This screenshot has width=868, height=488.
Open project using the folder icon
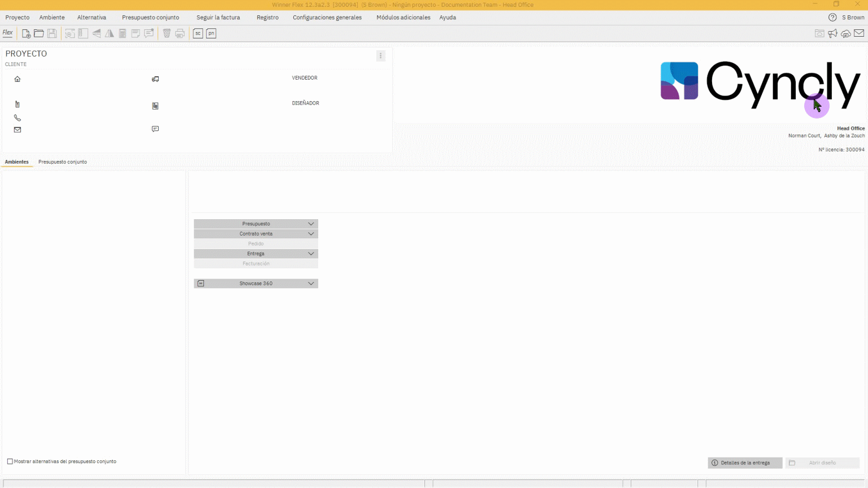(x=39, y=33)
